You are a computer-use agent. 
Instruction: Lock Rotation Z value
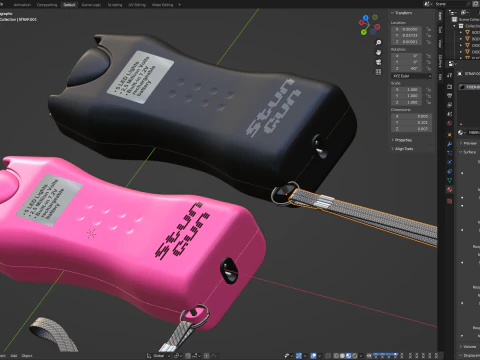click(429, 69)
